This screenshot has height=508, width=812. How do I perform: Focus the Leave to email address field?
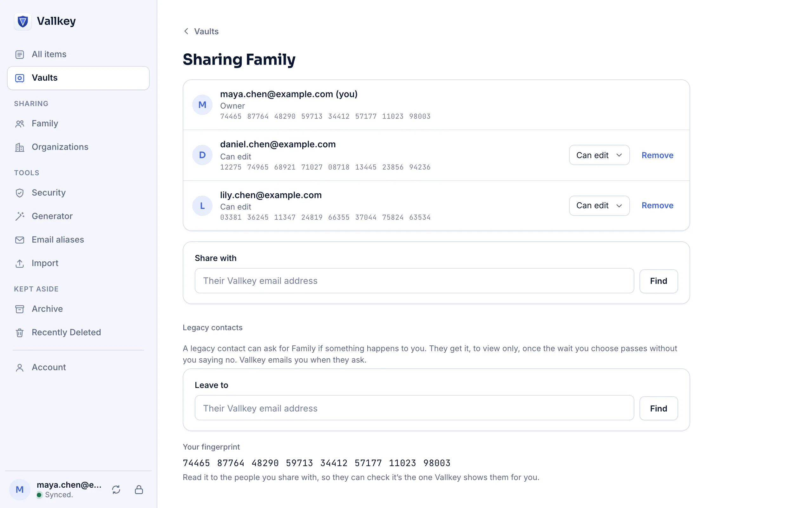pos(414,408)
